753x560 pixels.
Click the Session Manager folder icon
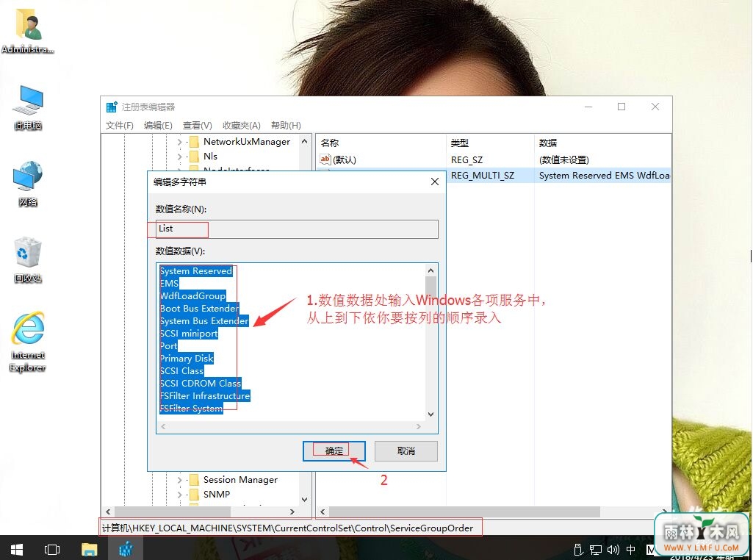pyautogui.click(x=194, y=480)
